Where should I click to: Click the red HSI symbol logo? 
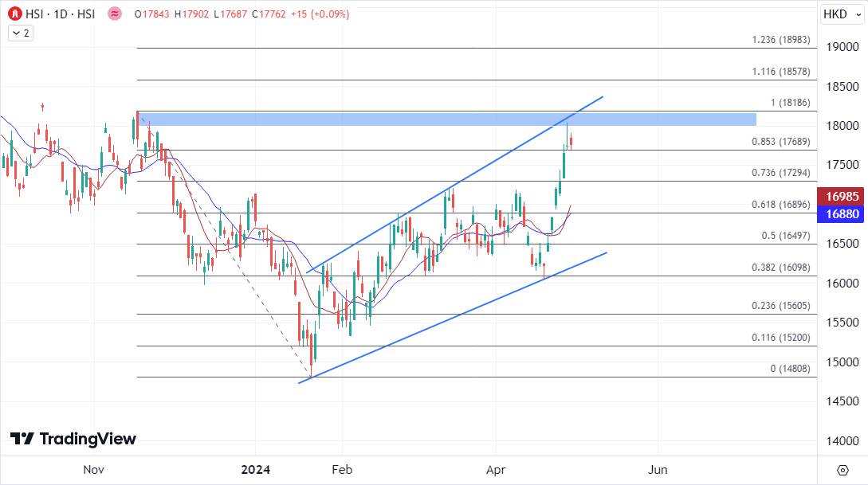coord(14,14)
